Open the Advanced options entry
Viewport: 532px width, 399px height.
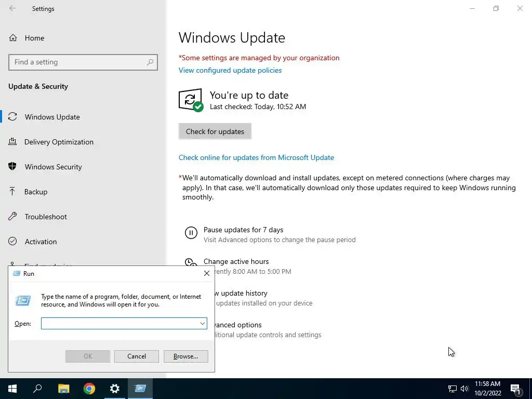(x=238, y=325)
